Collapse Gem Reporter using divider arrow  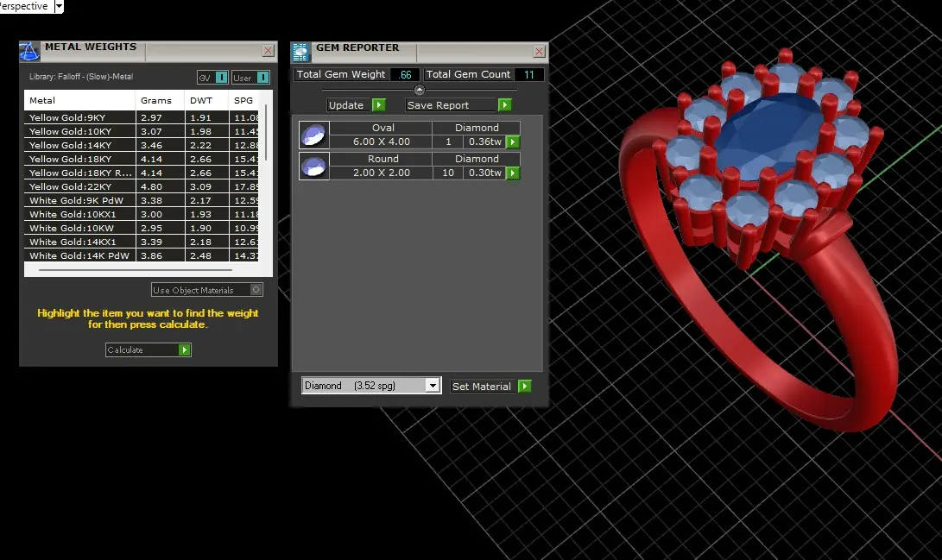tap(420, 90)
